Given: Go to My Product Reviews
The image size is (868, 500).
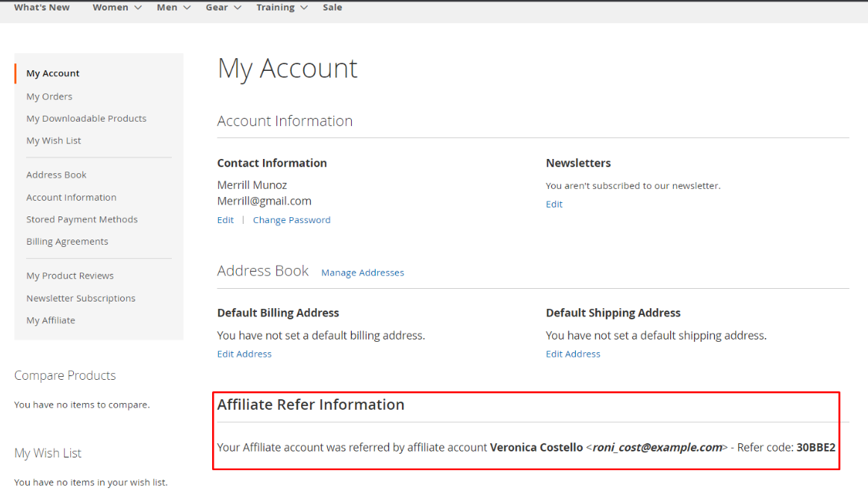Looking at the screenshot, I should (x=69, y=275).
